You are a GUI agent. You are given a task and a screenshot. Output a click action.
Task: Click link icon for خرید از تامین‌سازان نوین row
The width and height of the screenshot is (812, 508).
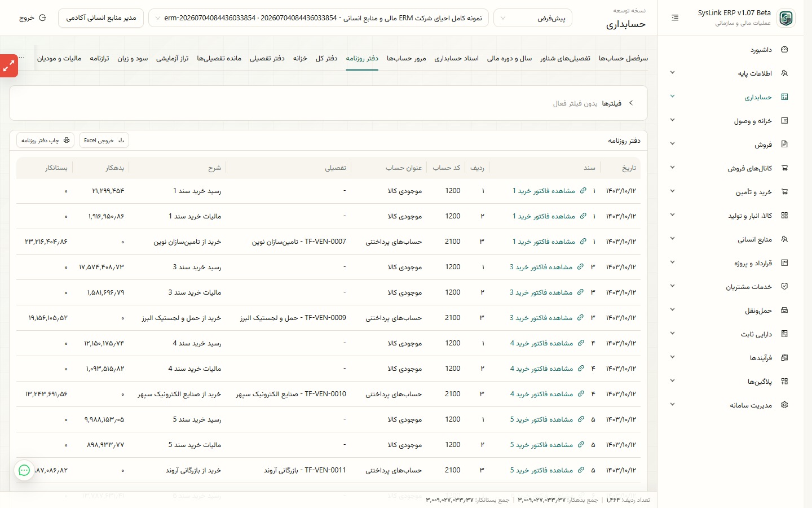[x=582, y=242]
